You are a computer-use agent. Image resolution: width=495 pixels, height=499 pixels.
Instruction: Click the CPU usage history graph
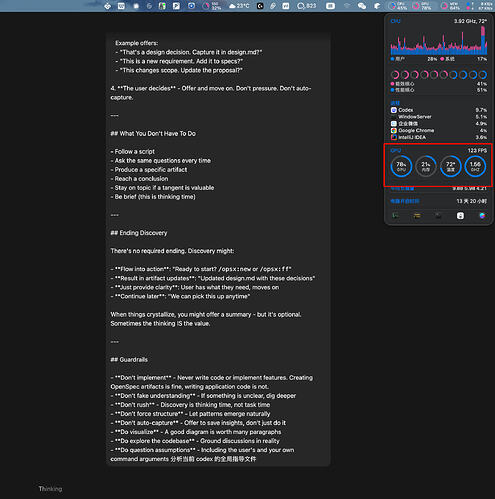pos(439,41)
